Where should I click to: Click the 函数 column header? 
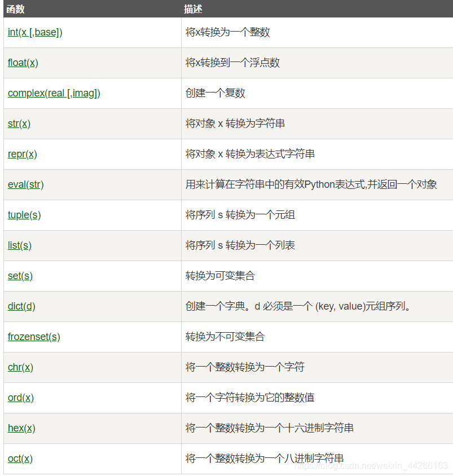click(x=15, y=9)
